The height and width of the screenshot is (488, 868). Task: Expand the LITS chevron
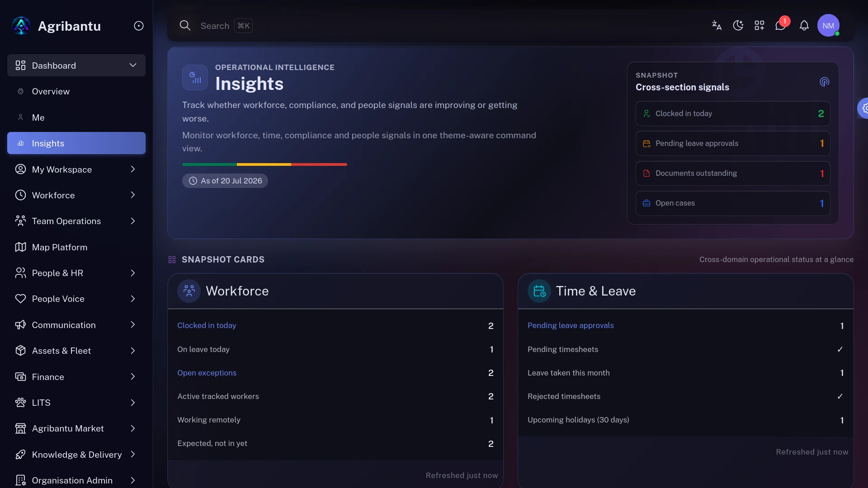pos(133,403)
